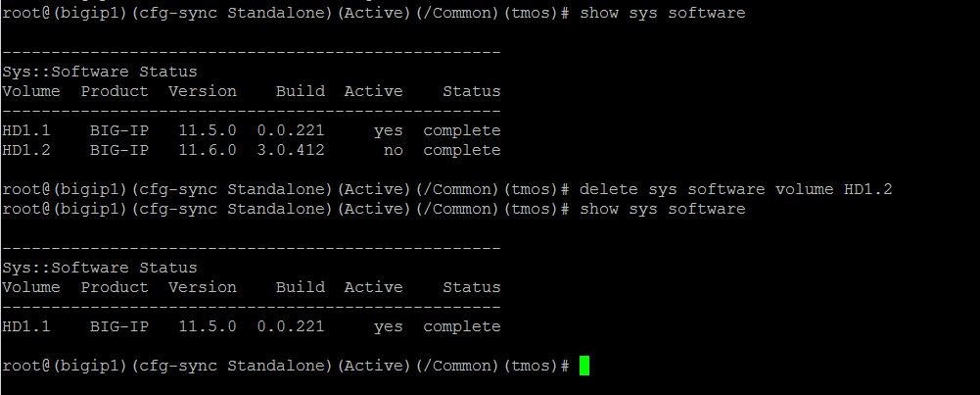Click the second 'Sys::Software Status' heading

click(x=99, y=268)
